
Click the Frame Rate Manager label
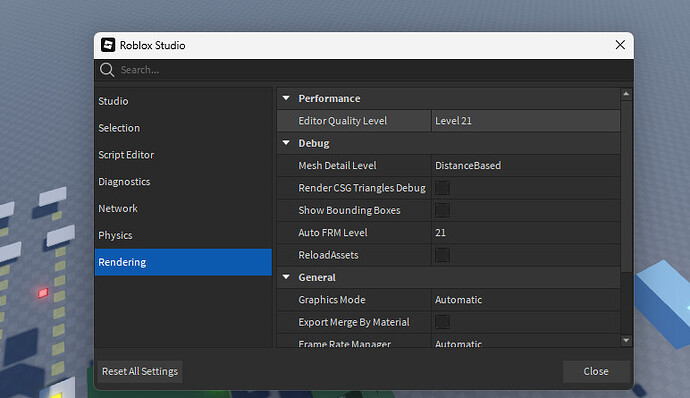point(344,343)
